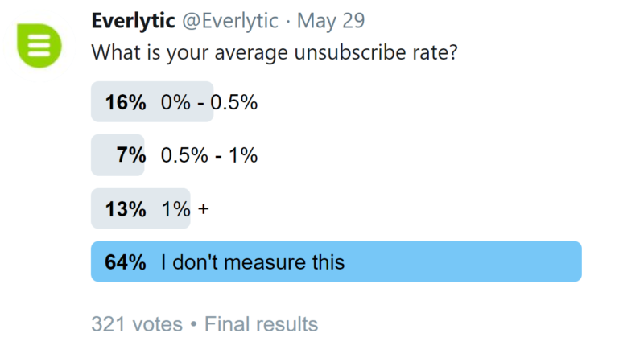
Task: Click the white lines in Everlytic logo
Action: point(39,45)
